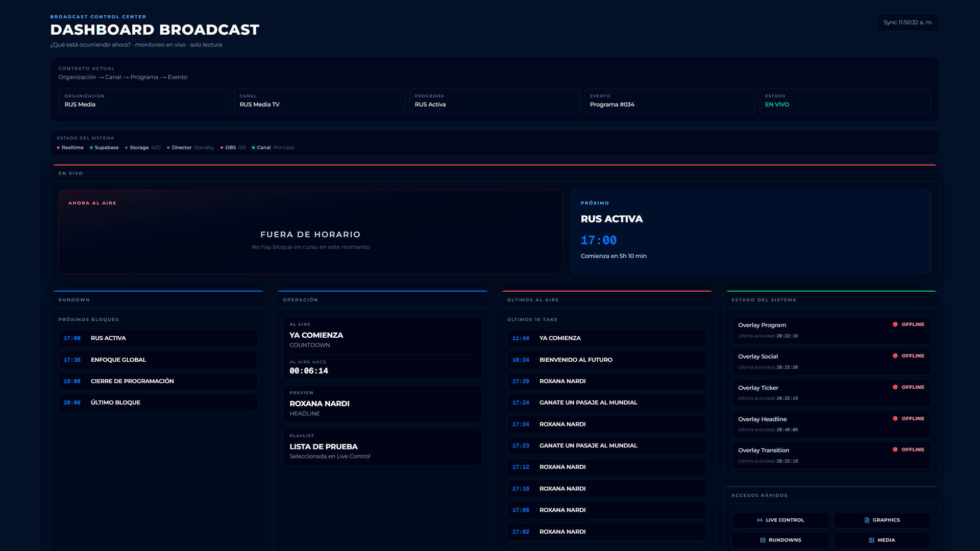This screenshot has height=551, width=980.
Task: Click the YA COMIENZA al aire card
Action: 383,348
